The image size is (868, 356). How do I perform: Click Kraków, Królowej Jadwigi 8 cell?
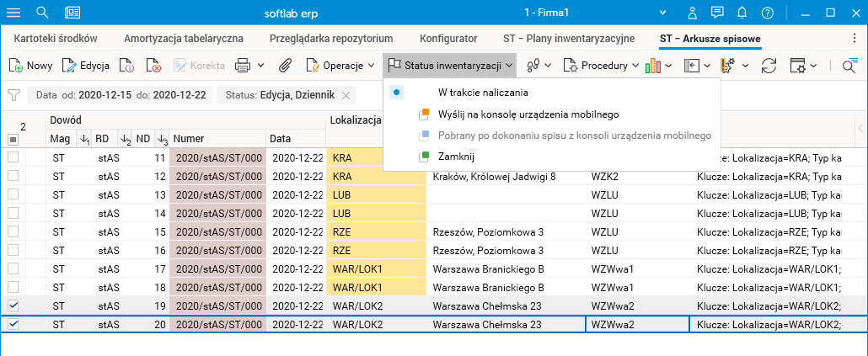[506, 177]
